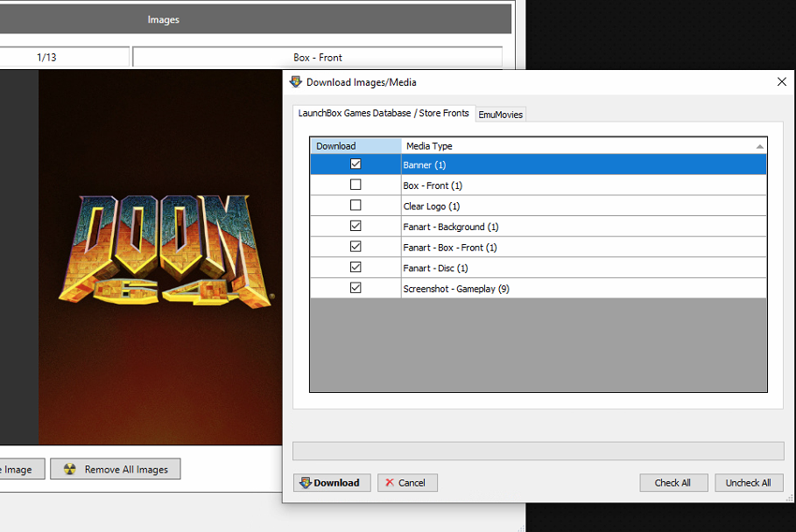Select the Clear Logo (1) row text

(x=432, y=206)
